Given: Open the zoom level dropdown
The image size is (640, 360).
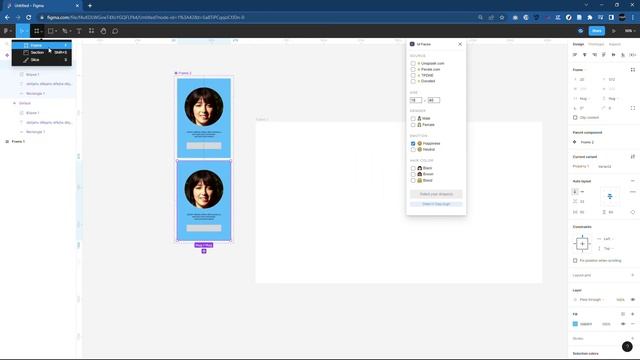Looking at the screenshot, I should coord(630,31).
